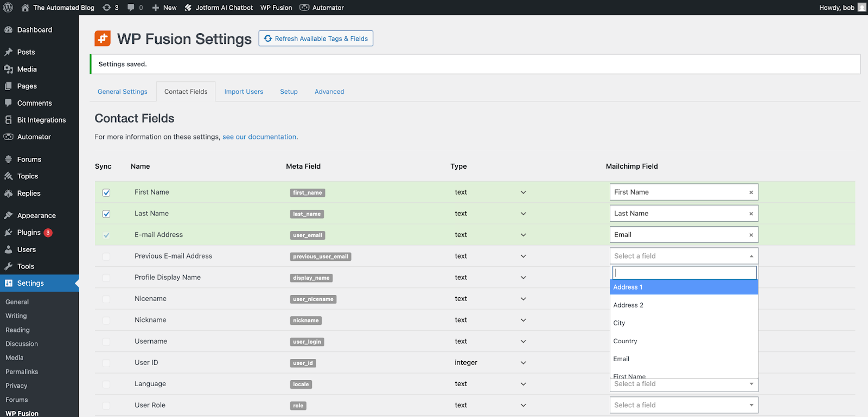The image size is (868, 417).
Task: Click the Automator icon in sidebar
Action: pyautogui.click(x=9, y=137)
